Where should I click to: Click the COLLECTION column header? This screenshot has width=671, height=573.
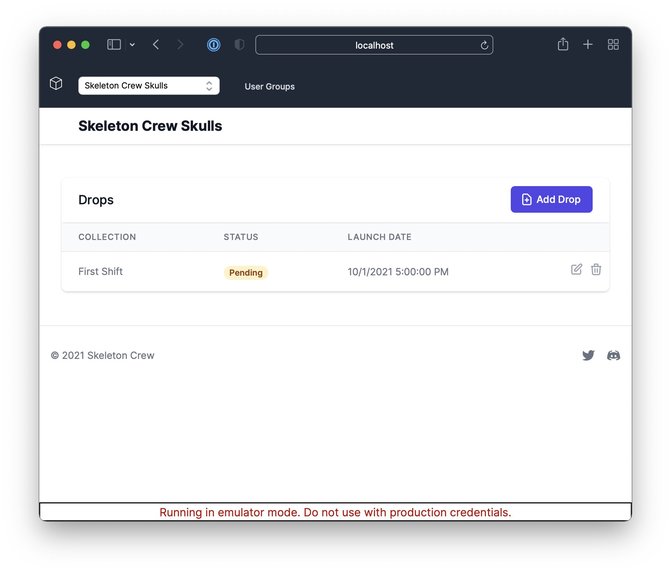click(107, 237)
